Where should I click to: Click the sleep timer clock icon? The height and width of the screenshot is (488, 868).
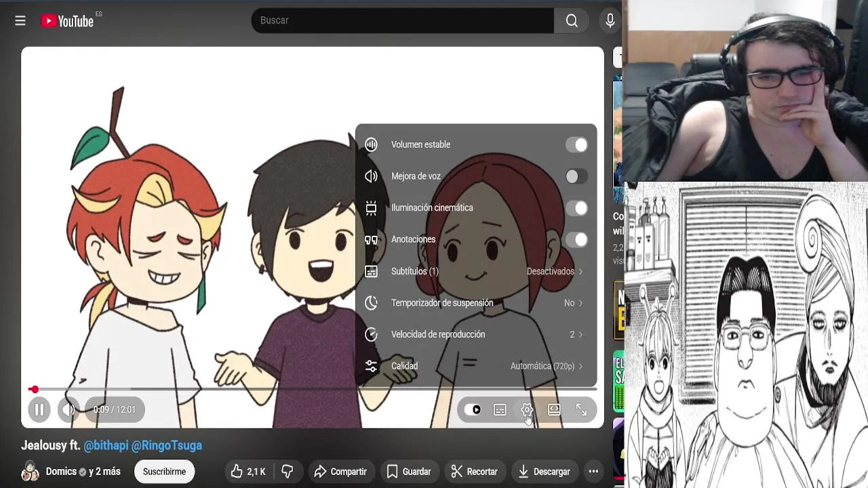click(x=371, y=303)
